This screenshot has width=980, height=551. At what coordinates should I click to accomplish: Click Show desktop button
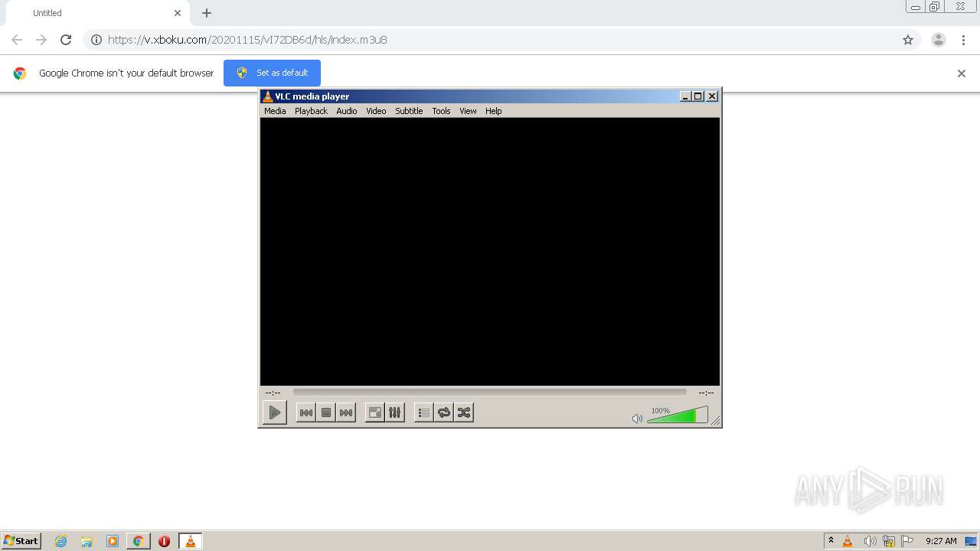click(x=972, y=541)
